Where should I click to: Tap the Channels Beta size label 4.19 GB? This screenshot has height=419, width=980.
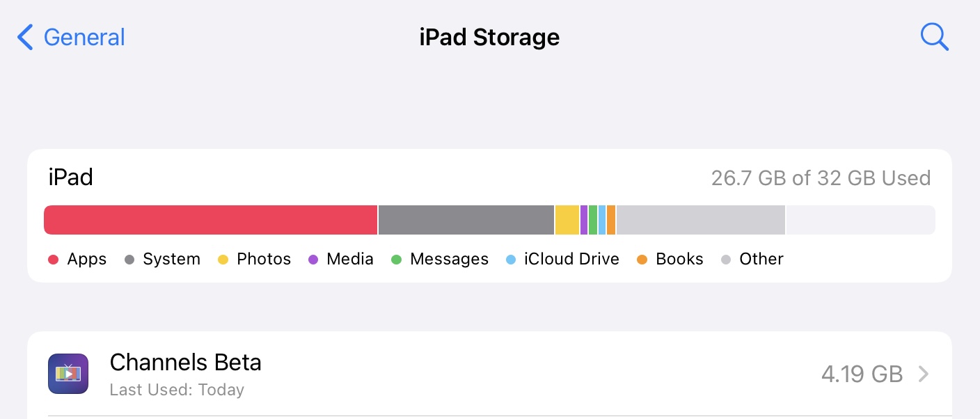[862, 374]
